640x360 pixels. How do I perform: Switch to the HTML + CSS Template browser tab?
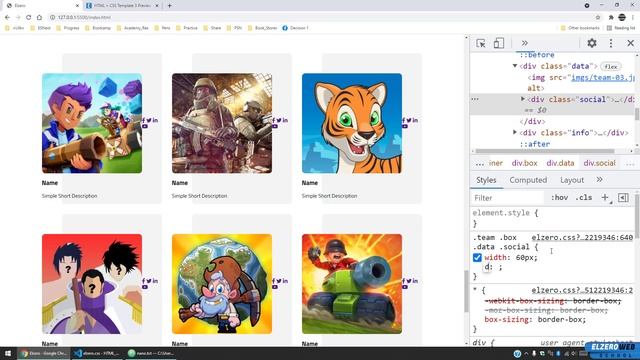122,6
